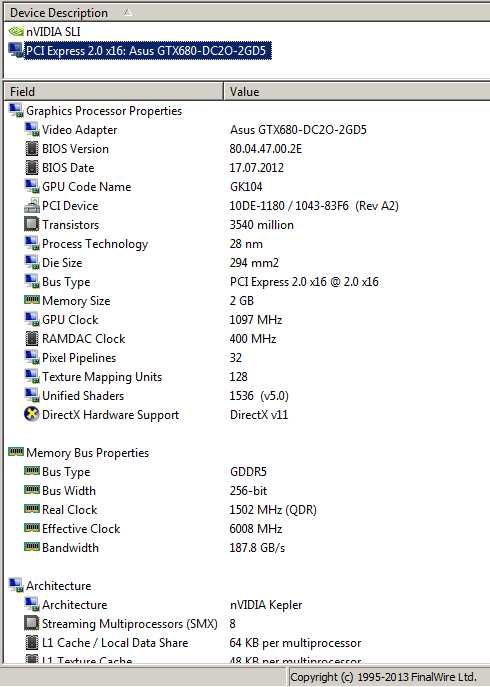Click the Bandwidth RAM icon
Screen dimensions: 490x687
tap(32, 547)
